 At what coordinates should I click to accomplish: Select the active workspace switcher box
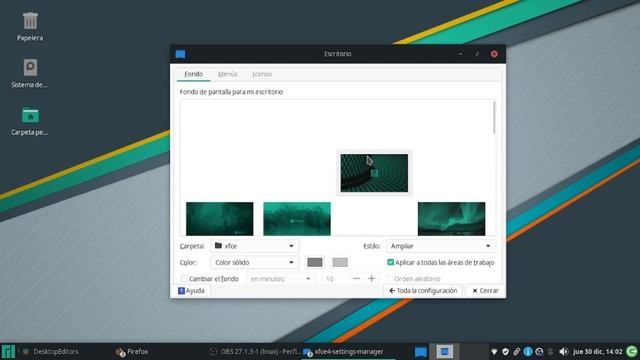(x=444, y=351)
